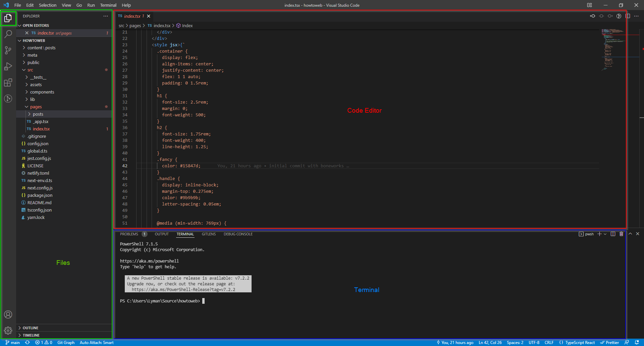This screenshot has width=644, height=346.
Task: Toggle maximized panel size with the caret
Action: [630, 234]
